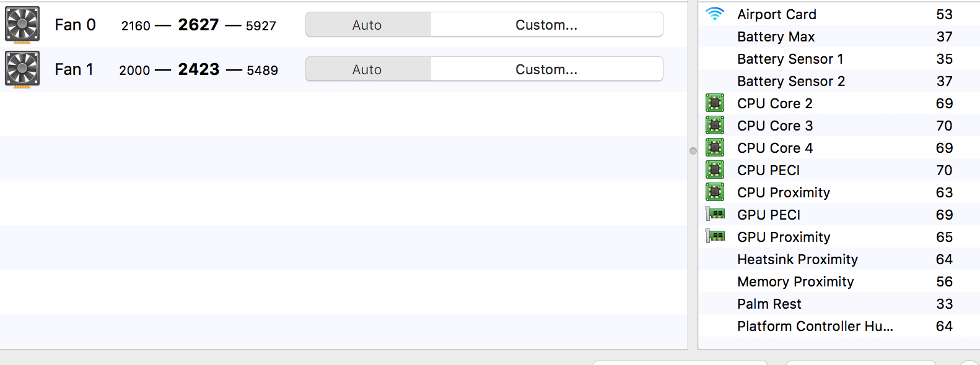
Task: Click the Fan 0 current speed 2627
Action: (198, 25)
